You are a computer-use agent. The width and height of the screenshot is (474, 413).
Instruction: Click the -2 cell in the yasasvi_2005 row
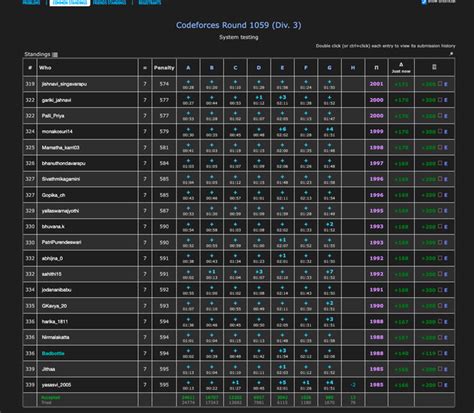click(353, 385)
